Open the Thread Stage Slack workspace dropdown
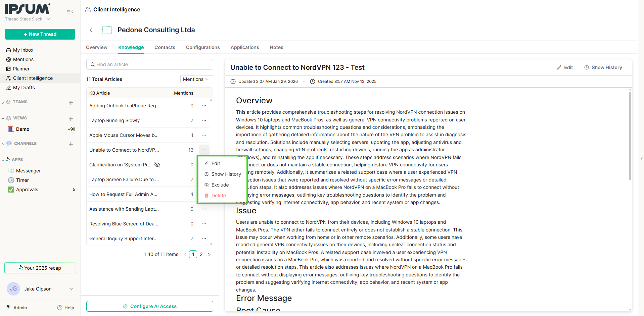 click(x=48, y=19)
